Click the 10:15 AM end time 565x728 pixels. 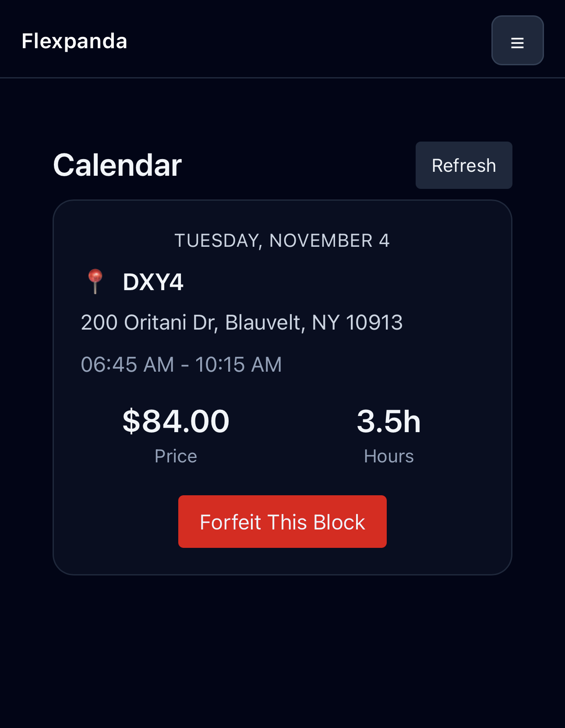click(238, 365)
